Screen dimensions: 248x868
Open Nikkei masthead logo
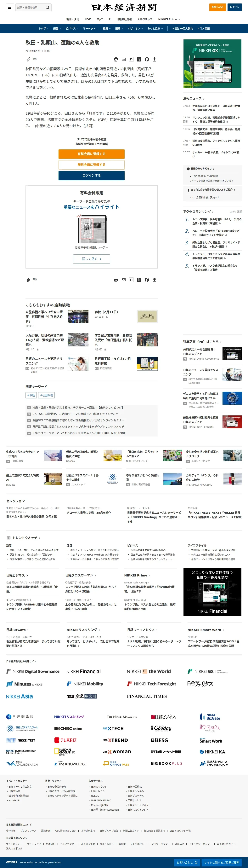coord(124,7)
